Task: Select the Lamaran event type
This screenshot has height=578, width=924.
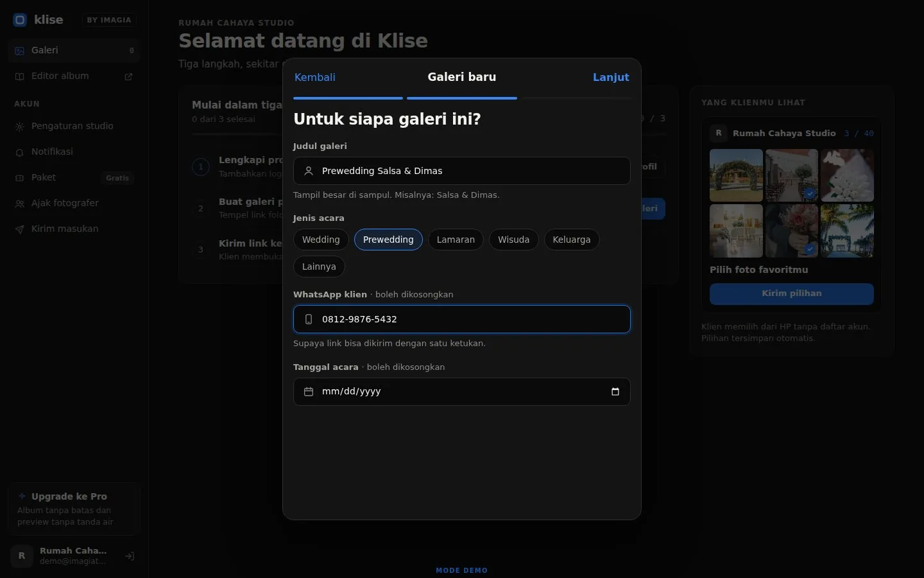Action: click(x=456, y=240)
